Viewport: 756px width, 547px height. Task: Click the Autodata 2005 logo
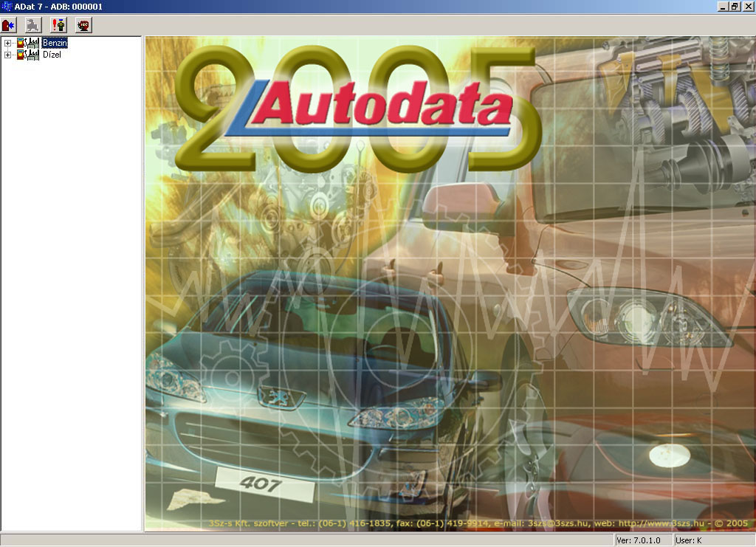360,110
